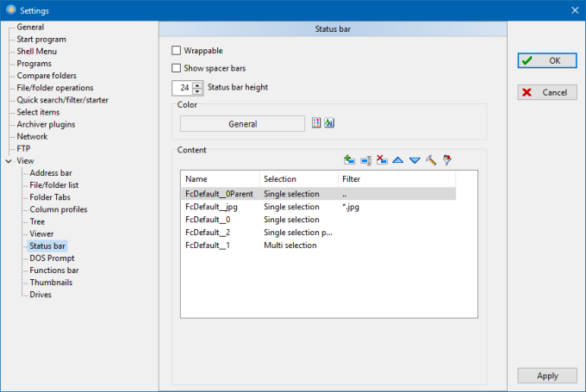Open File/folder operations settings
The image size is (586, 392).
click(x=55, y=88)
